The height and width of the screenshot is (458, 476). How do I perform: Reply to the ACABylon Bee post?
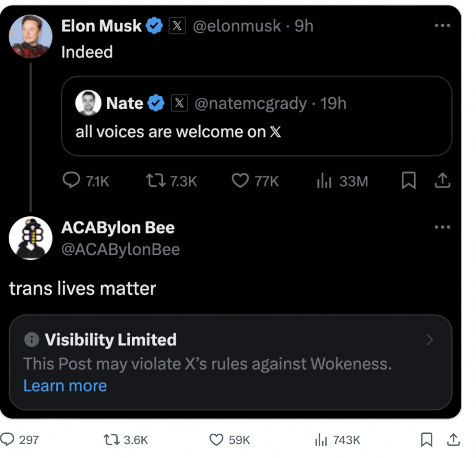point(8,439)
